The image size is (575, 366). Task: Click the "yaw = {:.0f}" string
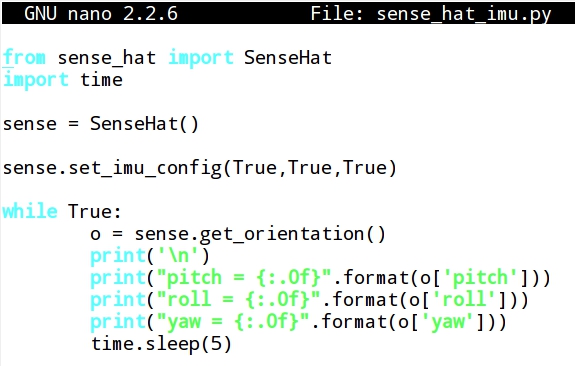[233, 322]
